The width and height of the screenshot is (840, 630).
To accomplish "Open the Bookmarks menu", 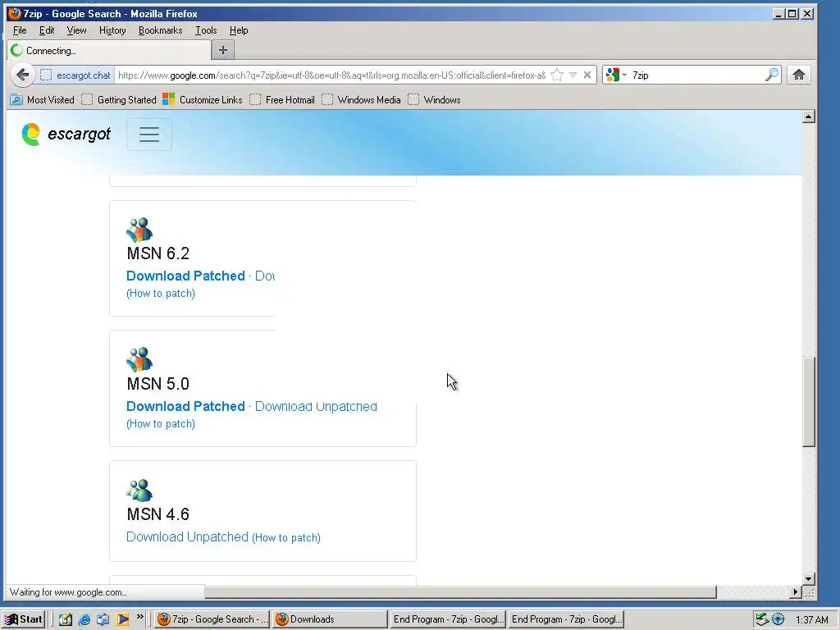I will [x=160, y=30].
